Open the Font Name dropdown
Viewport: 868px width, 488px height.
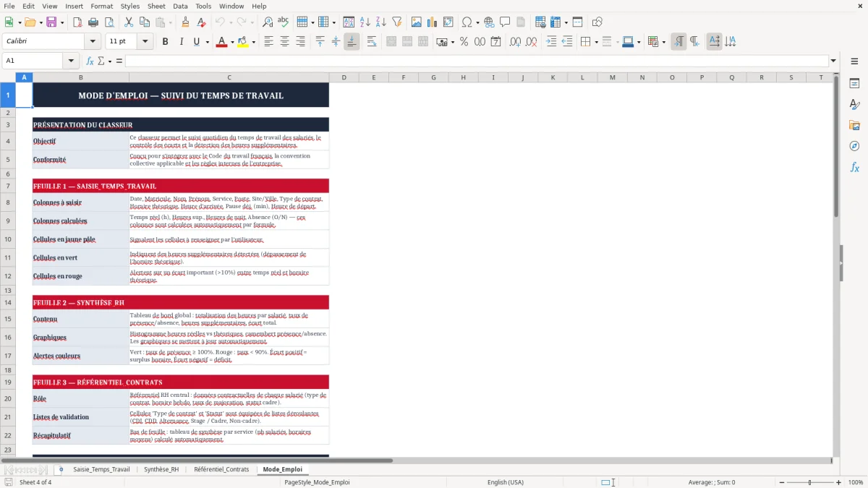92,42
